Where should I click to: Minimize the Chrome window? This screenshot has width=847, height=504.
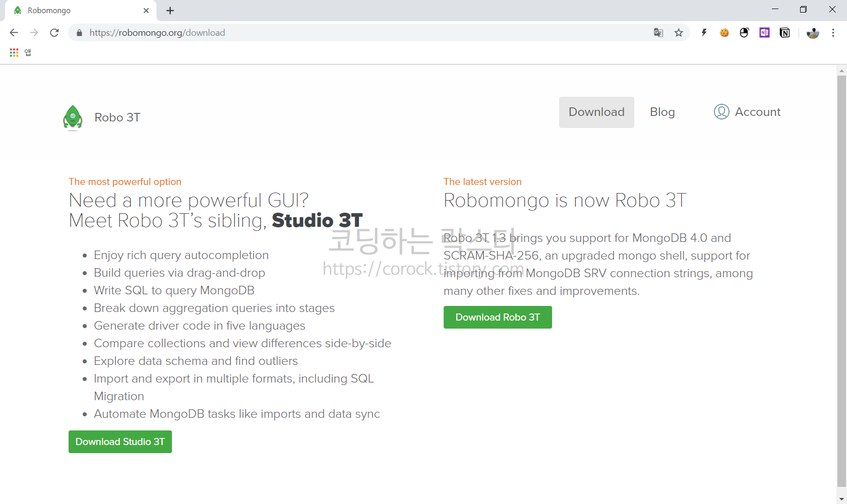click(x=775, y=10)
